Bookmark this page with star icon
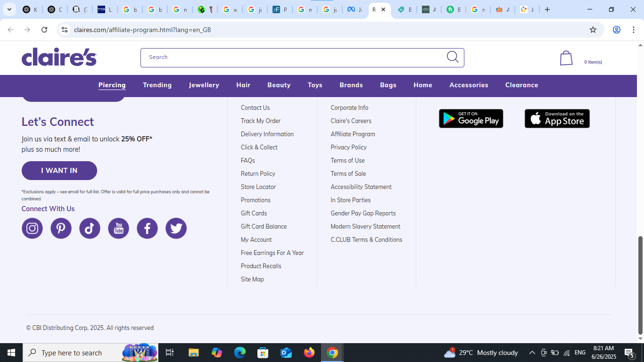 pyautogui.click(x=593, y=30)
